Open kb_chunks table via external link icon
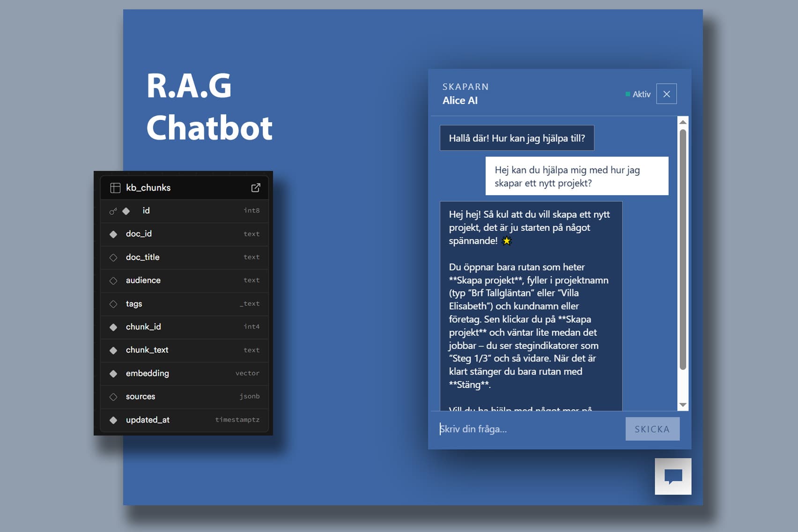Image resolution: width=798 pixels, height=532 pixels. [x=256, y=188]
